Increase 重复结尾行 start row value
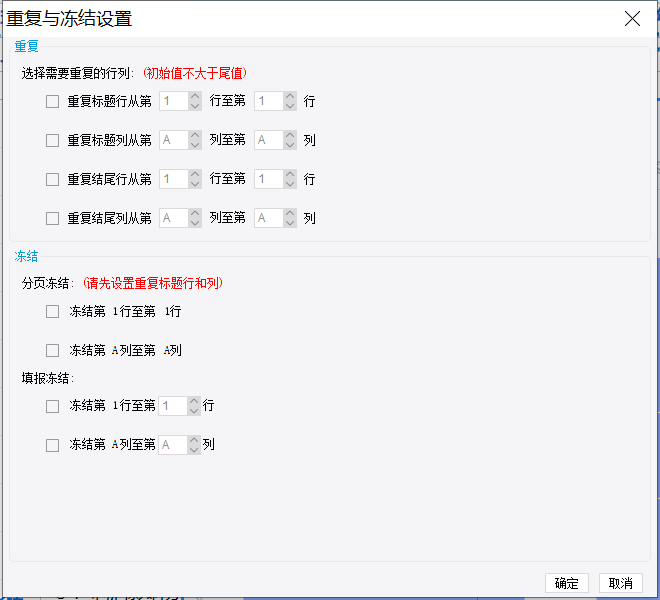Screen dimensions: 660x600 195,174
